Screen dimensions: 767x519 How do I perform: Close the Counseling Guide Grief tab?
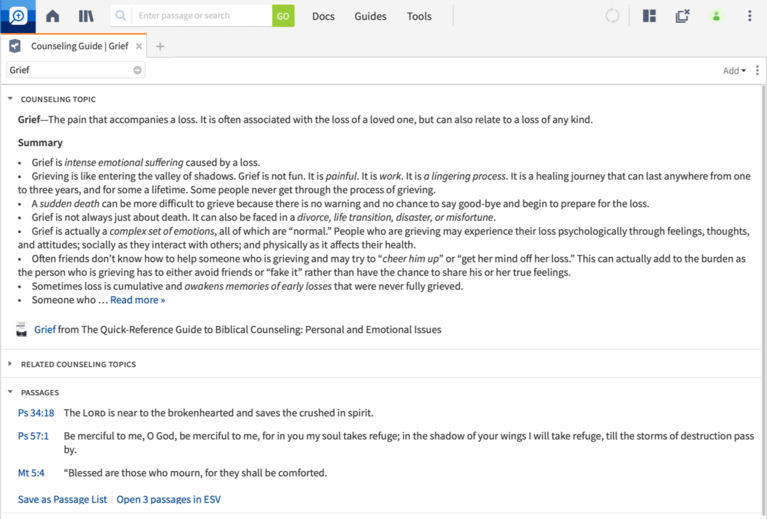[x=139, y=46]
